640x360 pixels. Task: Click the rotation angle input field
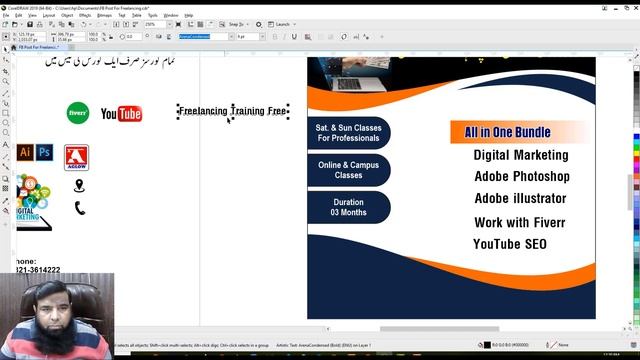(x=133, y=37)
